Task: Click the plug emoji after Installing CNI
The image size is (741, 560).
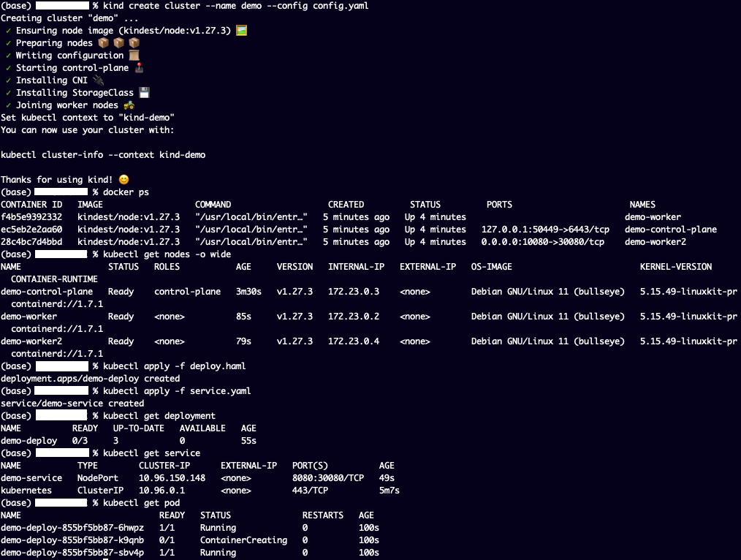Action: [99, 80]
